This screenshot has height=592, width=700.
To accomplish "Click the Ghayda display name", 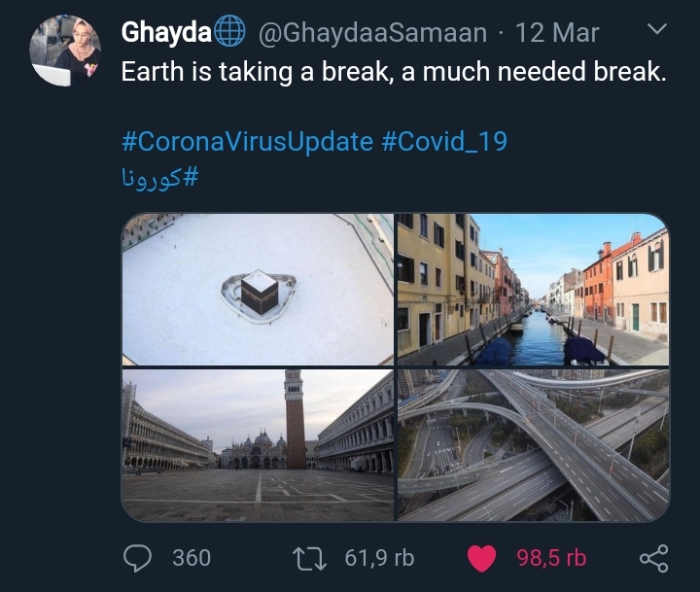I will tap(166, 32).
